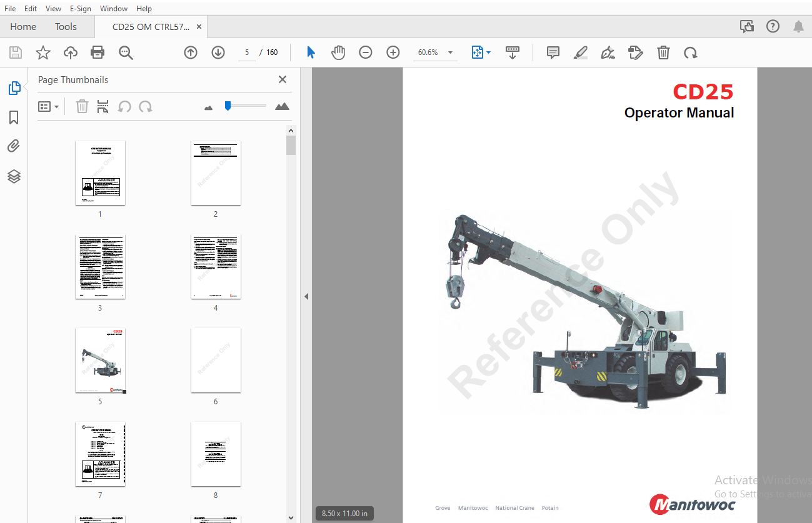This screenshot has width=812, height=523.
Task: Reduce thumbnail size small mountain icon
Action: [209, 107]
